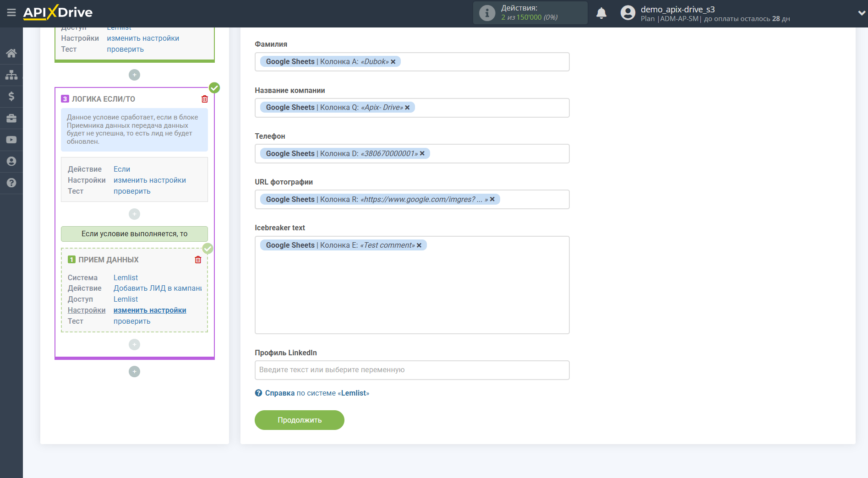Click the Google Sheets Колонка R tag
This screenshot has height=478, width=868.
coord(380,199)
